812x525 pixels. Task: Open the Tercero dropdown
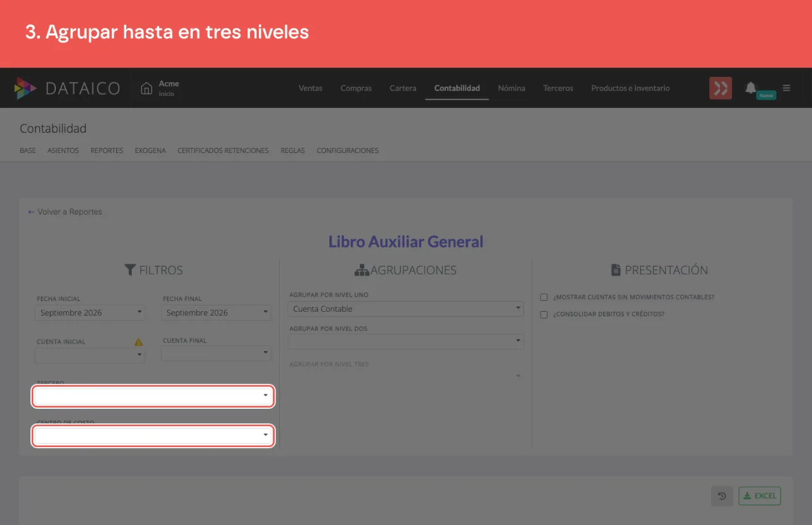(x=154, y=396)
